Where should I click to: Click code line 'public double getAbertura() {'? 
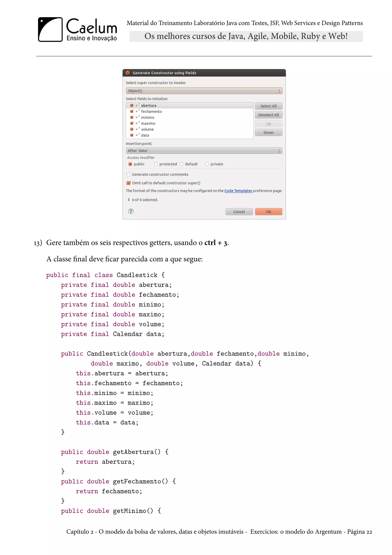click(115, 452)
